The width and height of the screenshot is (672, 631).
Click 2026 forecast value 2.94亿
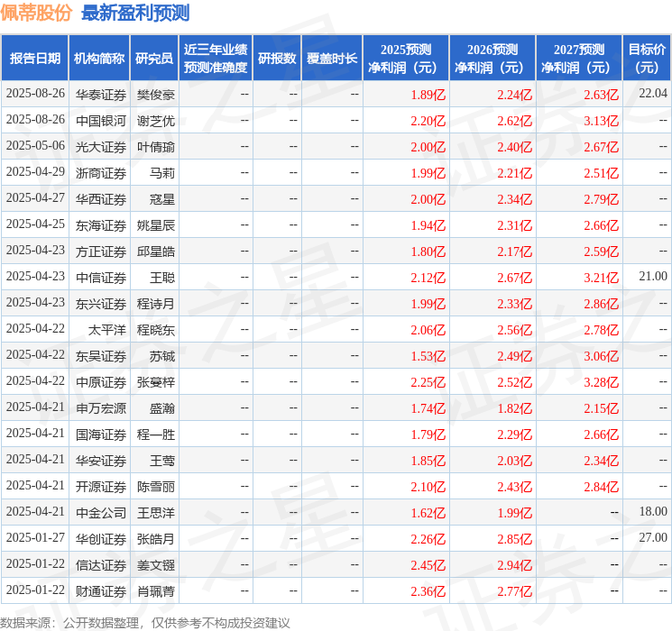515,565
